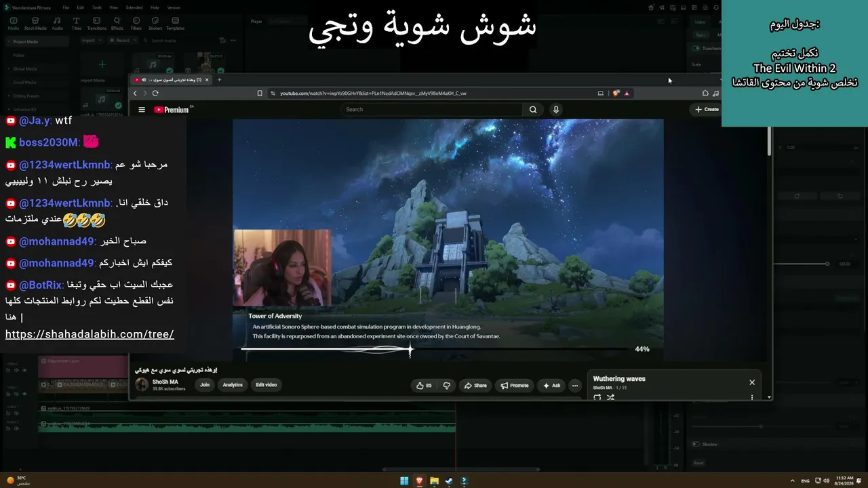Image resolution: width=868 pixels, height=488 pixels.
Task: Open the Transitions panel in Filmora
Action: click(97, 24)
